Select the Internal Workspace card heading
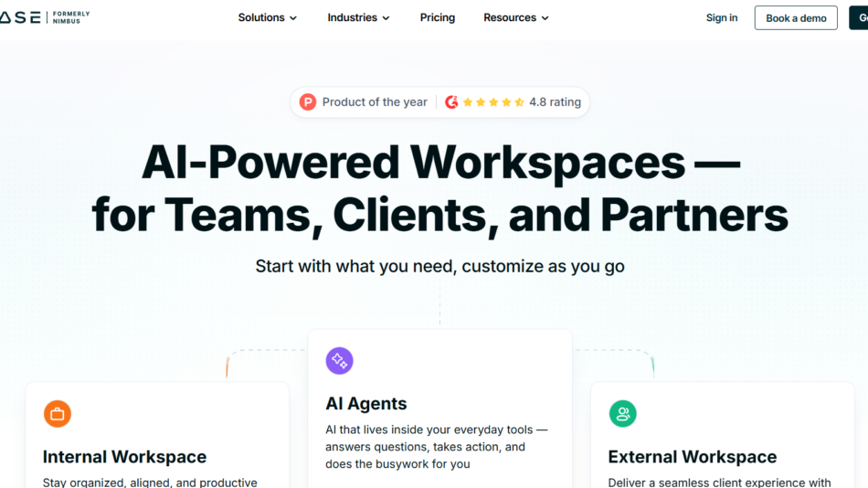The width and height of the screenshot is (868, 488). pyautogui.click(x=124, y=457)
